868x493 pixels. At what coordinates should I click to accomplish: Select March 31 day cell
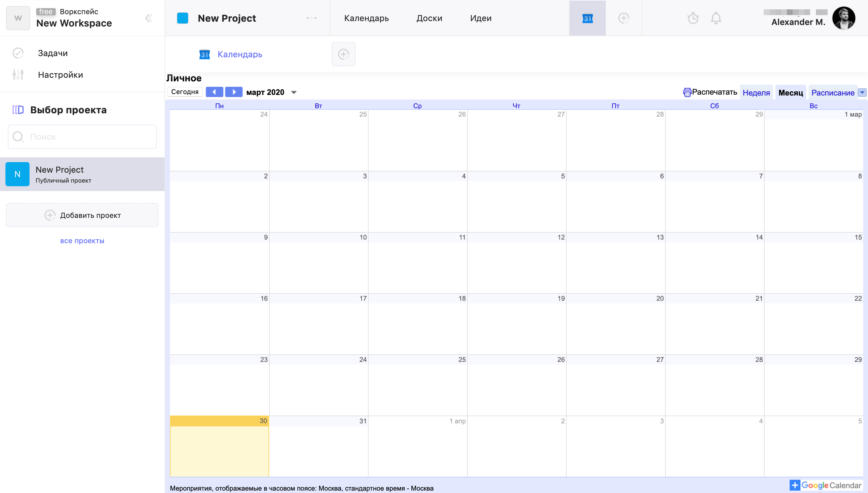click(x=319, y=446)
